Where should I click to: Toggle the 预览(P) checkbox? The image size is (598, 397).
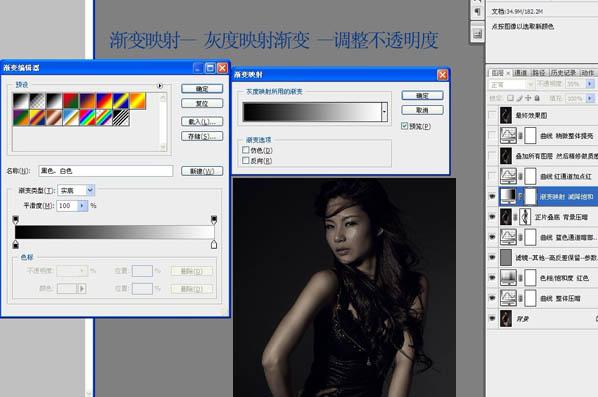pyautogui.click(x=405, y=126)
